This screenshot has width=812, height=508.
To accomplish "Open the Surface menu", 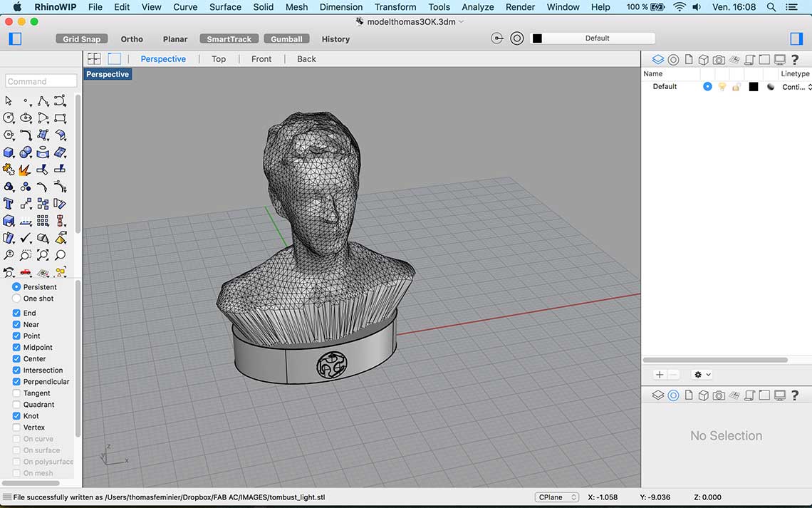I will tap(225, 7).
